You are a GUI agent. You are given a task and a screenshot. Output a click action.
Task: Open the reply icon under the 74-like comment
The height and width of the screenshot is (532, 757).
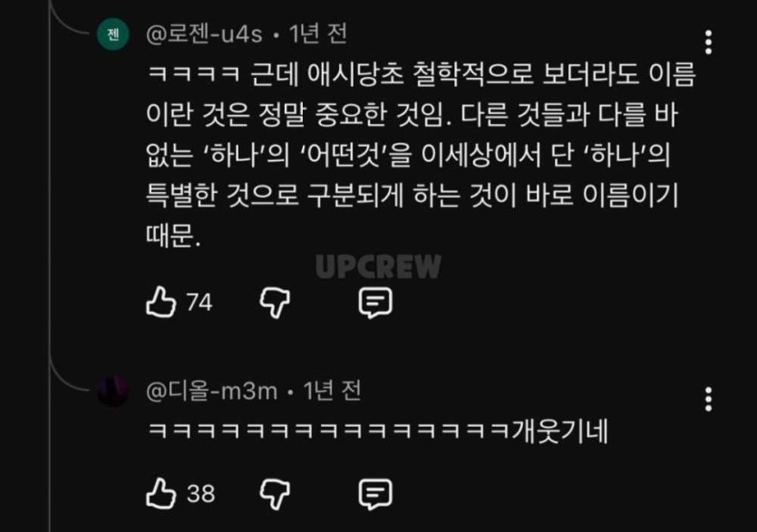(x=375, y=303)
